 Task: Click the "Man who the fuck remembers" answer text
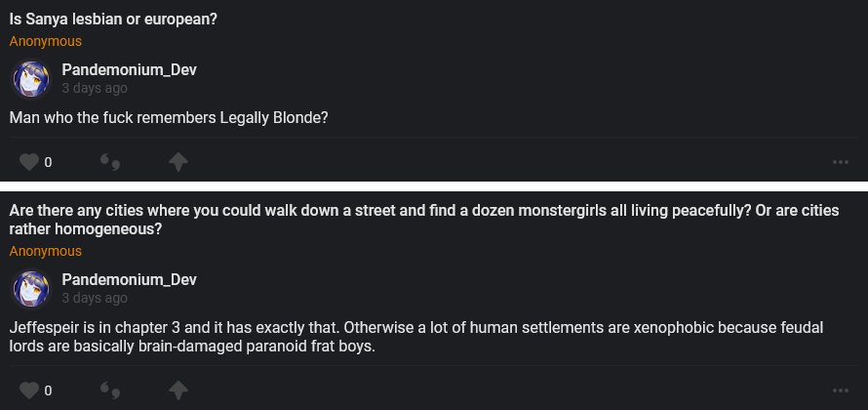tap(169, 117)
